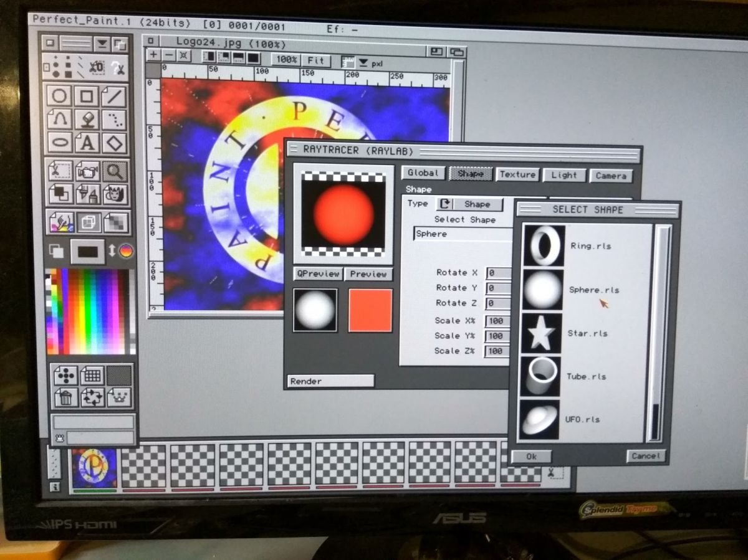The width and height of the screenshot is (748, 560).
Task: Pick a color from the rainbow palette
Action: click(91, 311)
